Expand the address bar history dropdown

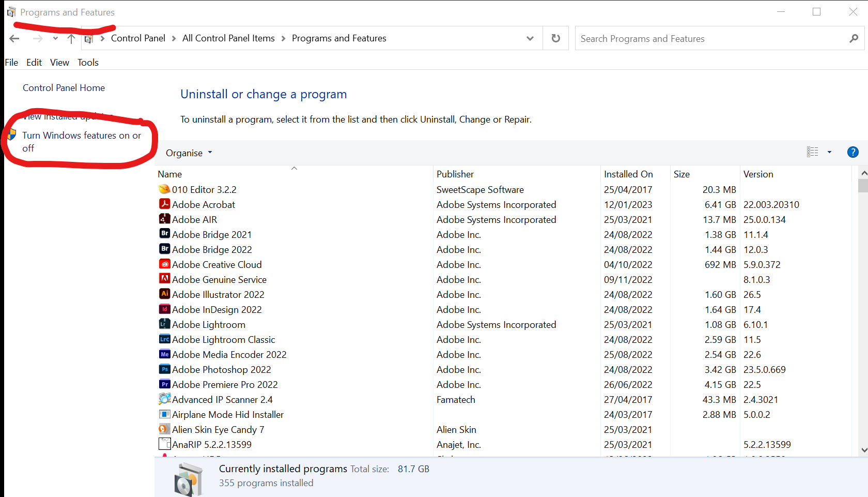point(530,38)
